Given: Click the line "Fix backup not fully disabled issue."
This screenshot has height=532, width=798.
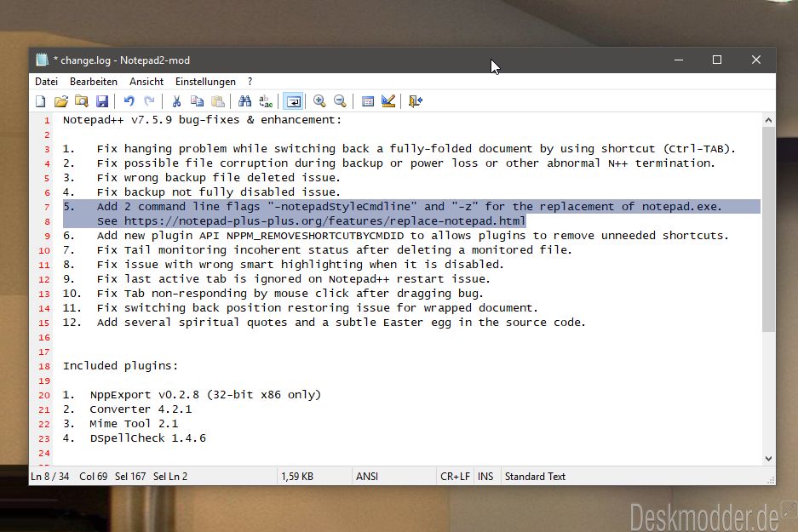Looking at the screenshot, I should coord(202,192).
